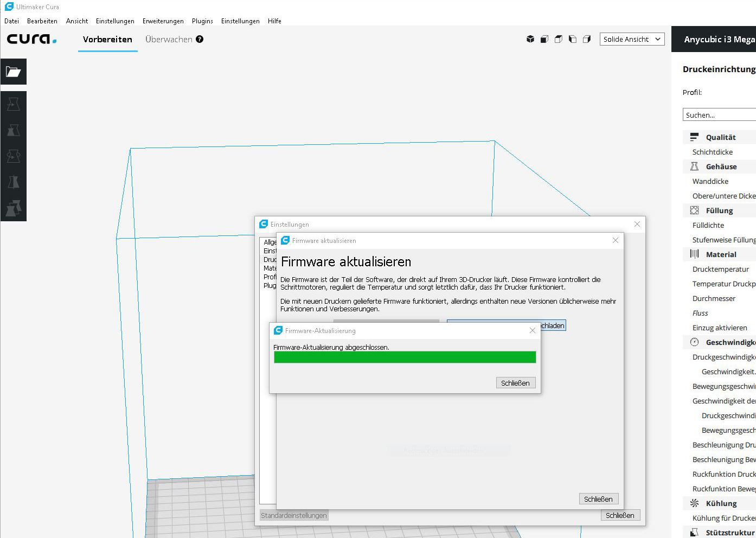756x538 pixels.
Task: Switch to the Überwachen tab
Action: [x=169, y=39]
